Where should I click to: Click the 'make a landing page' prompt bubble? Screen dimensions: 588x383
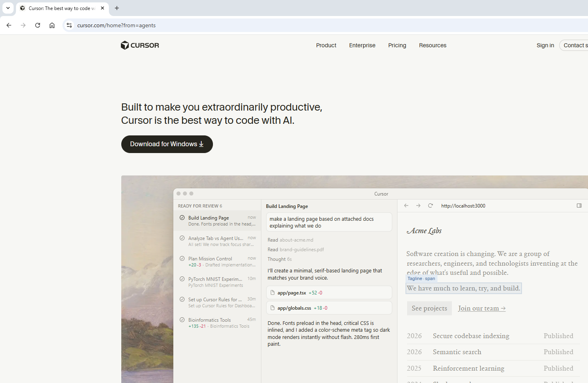click(329, 222)
